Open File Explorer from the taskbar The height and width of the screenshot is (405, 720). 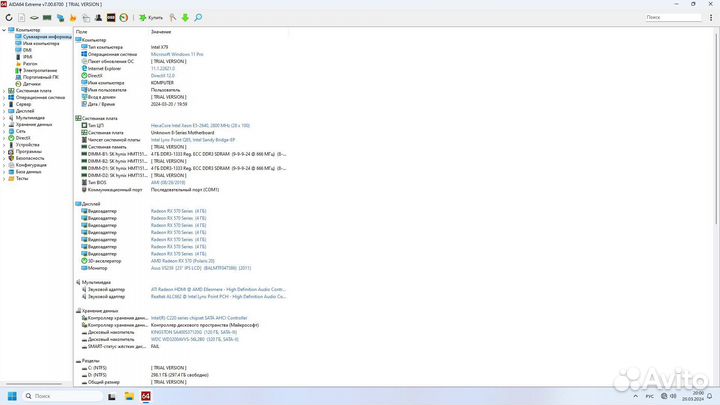(129, 396)
